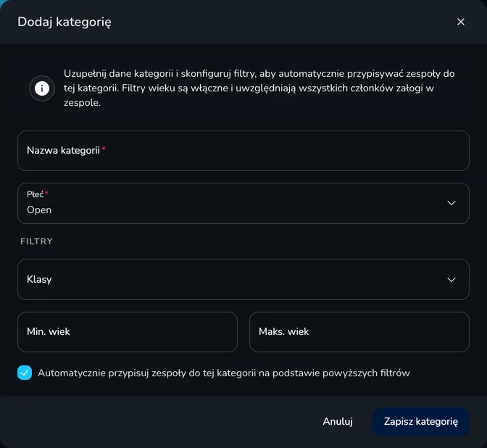Screen dimensions: 487x448
Task: Close the Dodaj kategorię dialog
Action: [461, 22]
